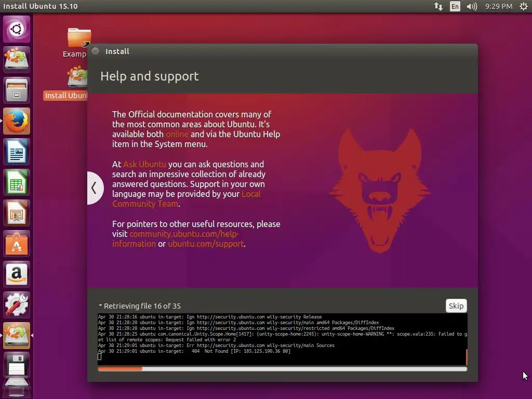Screen dimensions: 532x399
Task: Launch Firefox web browser
Action: (x=17, y=121)
